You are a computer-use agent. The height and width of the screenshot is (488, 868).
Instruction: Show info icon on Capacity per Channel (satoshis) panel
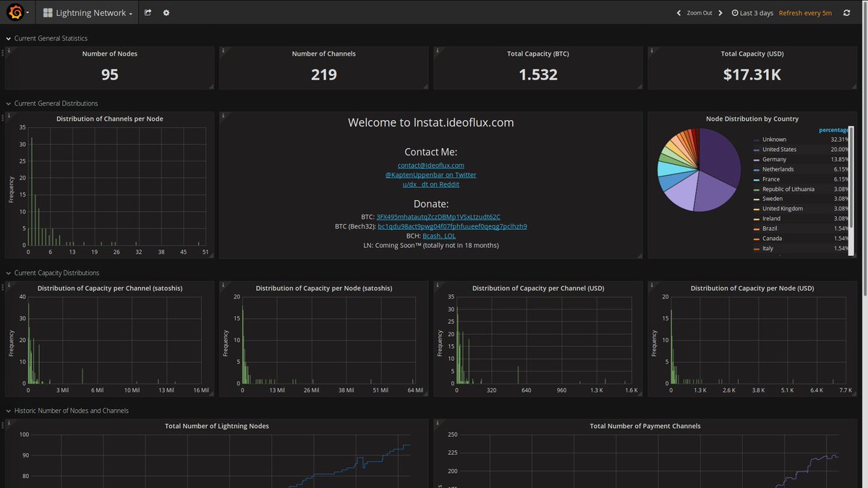[x=9, y=285]
